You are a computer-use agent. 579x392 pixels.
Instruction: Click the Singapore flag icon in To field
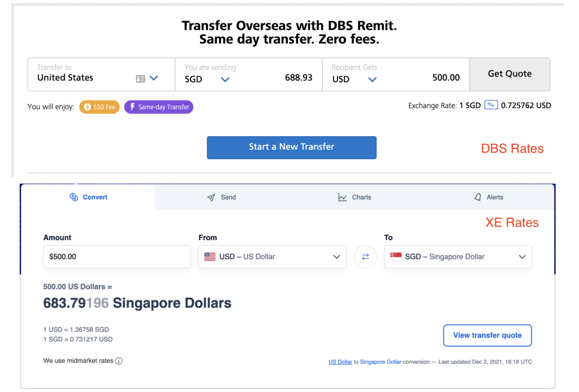tap(396, 256)
